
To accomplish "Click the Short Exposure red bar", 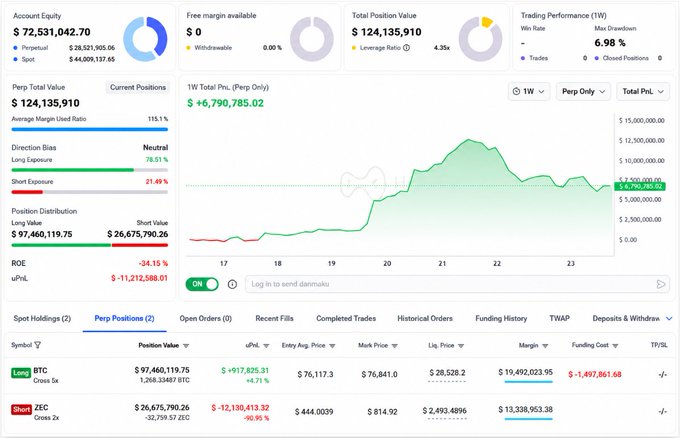I will click(27, 192).
